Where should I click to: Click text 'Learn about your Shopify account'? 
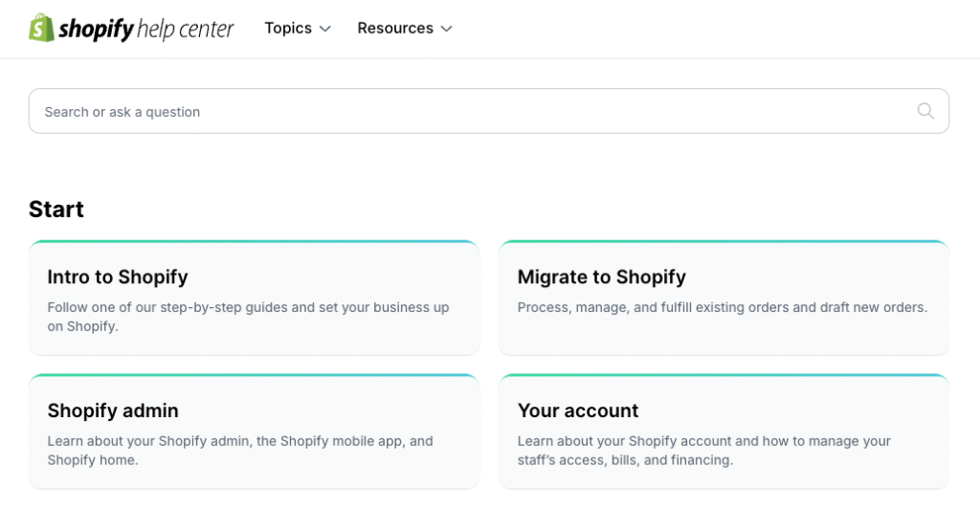(x=624, y=441)
